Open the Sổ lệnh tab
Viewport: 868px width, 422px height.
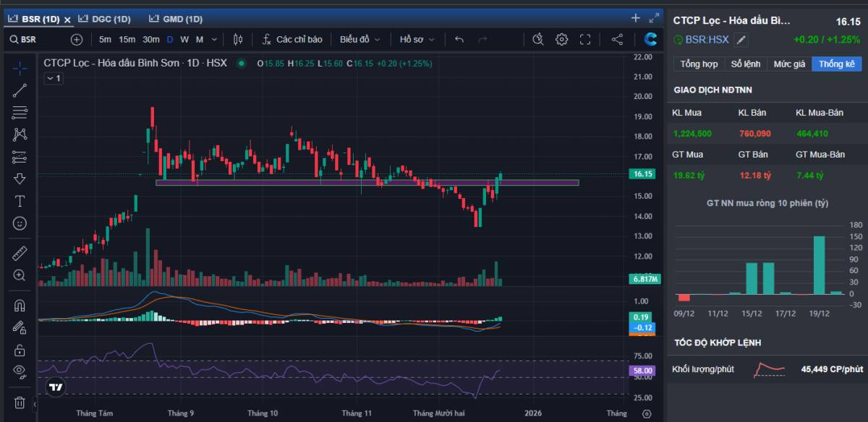coord(745,64)
